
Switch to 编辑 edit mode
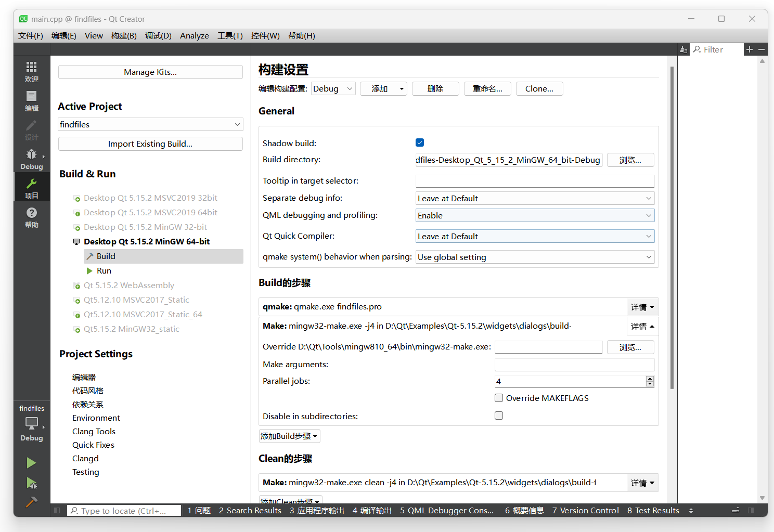click(x=32, y=101)
